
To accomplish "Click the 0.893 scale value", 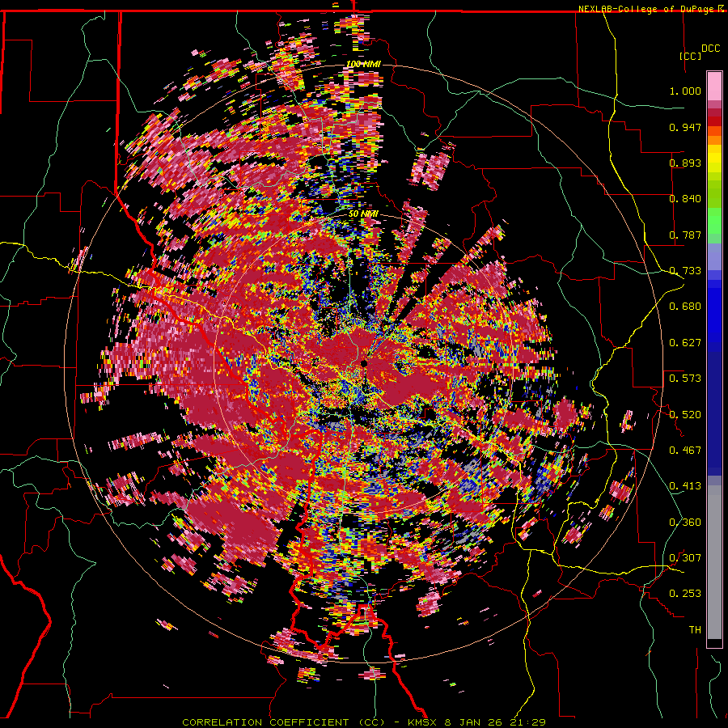I will 685,163.
